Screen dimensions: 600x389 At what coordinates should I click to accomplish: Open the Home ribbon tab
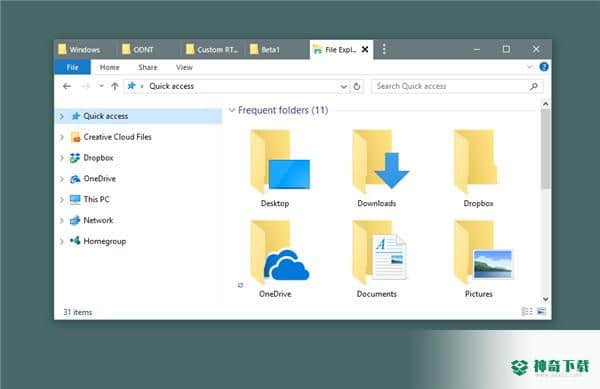[x=109, y=67]
